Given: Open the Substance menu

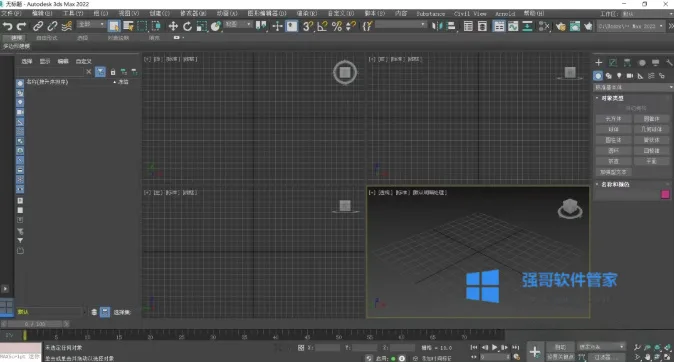Looking at the screenshot, I should coord(430,14).
